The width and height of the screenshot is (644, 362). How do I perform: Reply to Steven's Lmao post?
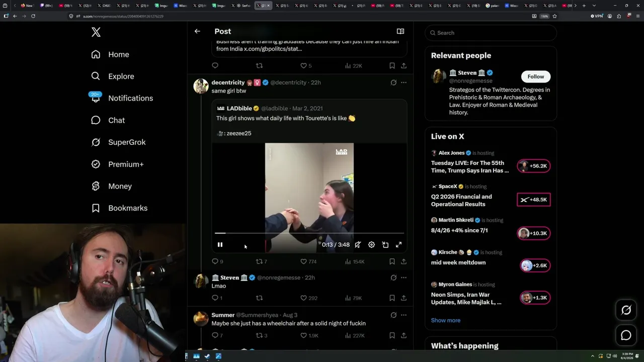click(217, 298)
